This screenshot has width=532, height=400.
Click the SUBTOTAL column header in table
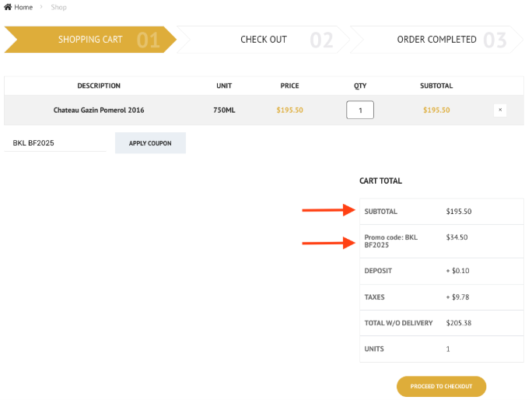(436, 86)
